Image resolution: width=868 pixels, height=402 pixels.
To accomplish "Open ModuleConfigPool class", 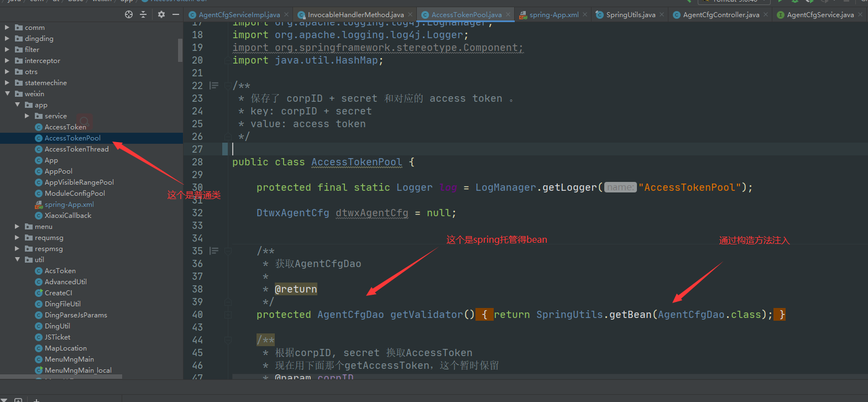I will 75,193.
